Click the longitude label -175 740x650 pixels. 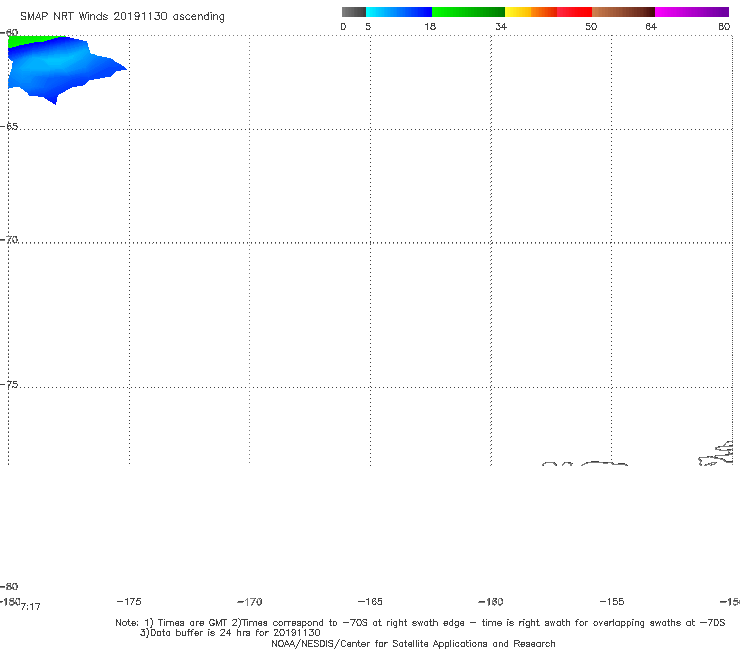click(x=129, y=602)
